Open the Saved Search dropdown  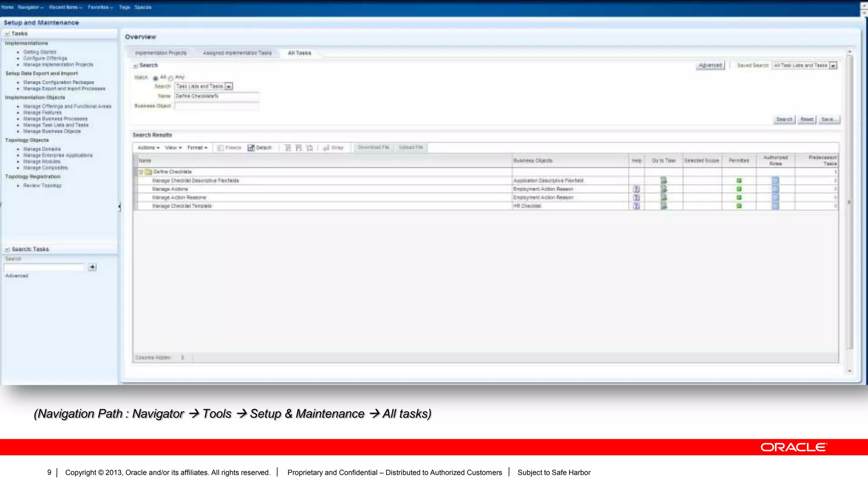pos(833,66)
